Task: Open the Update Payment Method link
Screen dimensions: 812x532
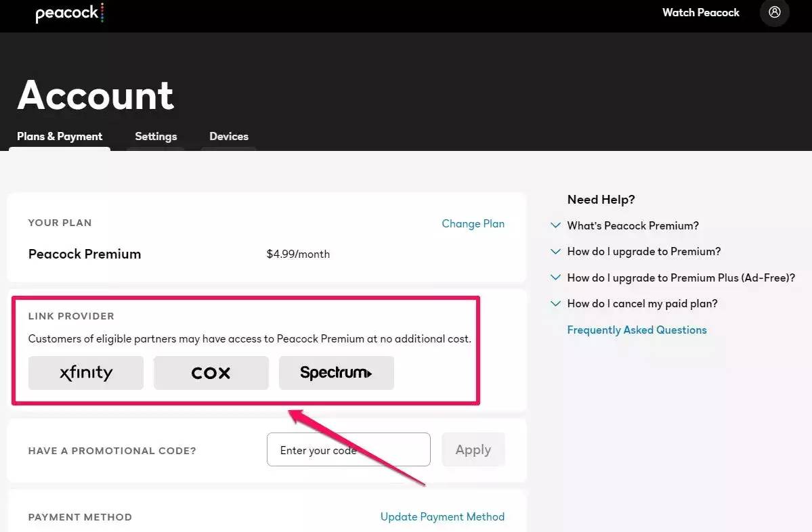Action: (x=442, y=516)
